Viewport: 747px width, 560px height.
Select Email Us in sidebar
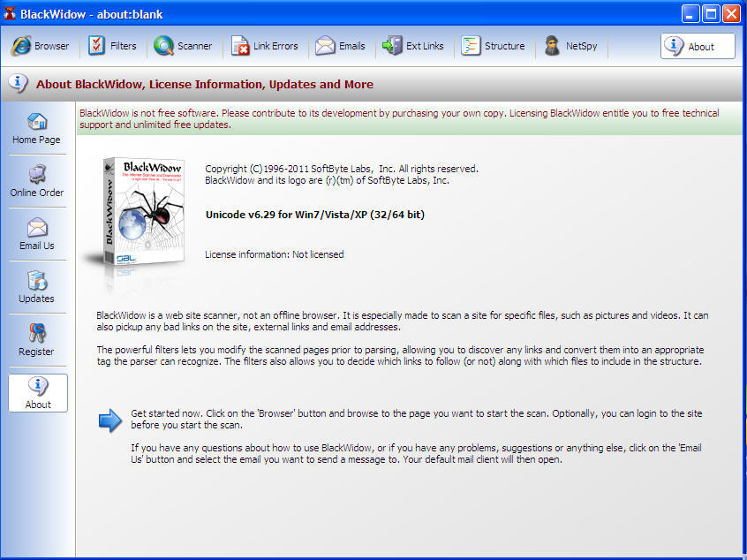tap(37, 234)
